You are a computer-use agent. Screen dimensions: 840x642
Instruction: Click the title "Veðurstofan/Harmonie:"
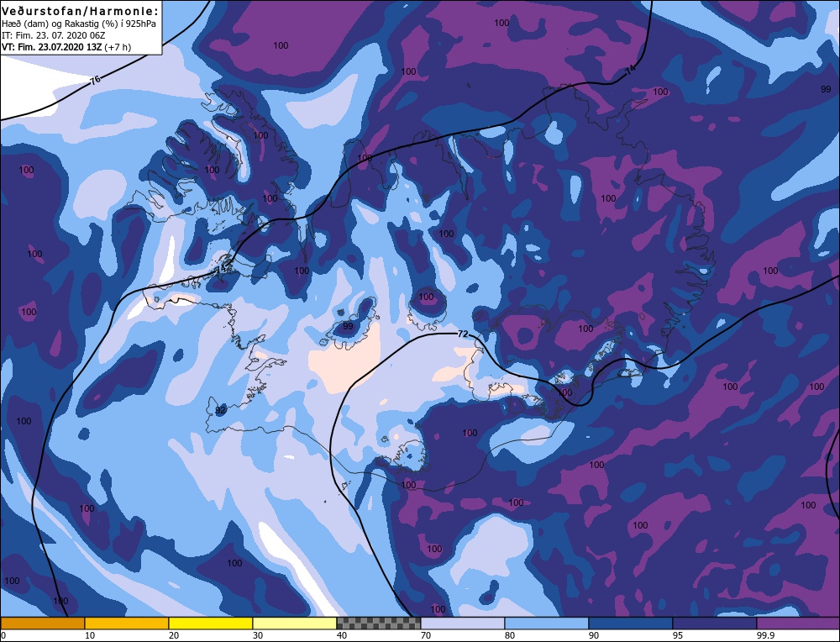click(81, 11)
